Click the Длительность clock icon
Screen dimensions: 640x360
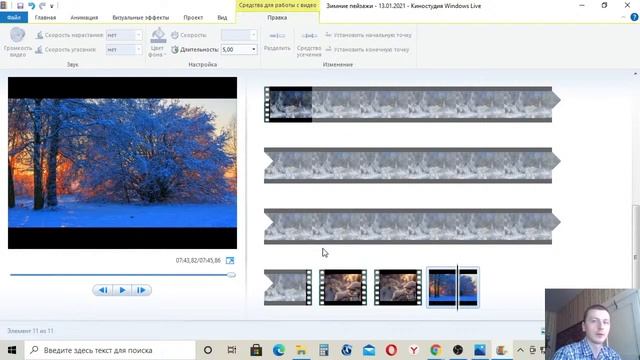coord(175,49)
